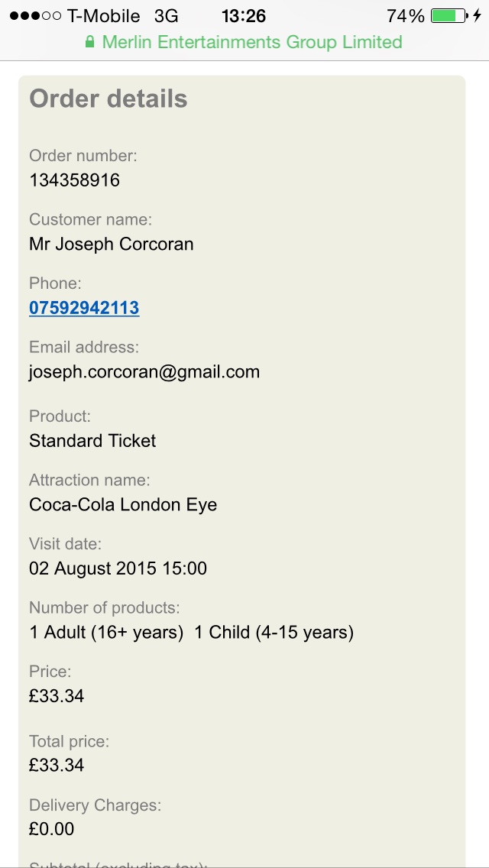The height and width of the screenshot is (868, 489).
Task: Tap the battery icon in status bar
Action: click(x=449, y=16)
